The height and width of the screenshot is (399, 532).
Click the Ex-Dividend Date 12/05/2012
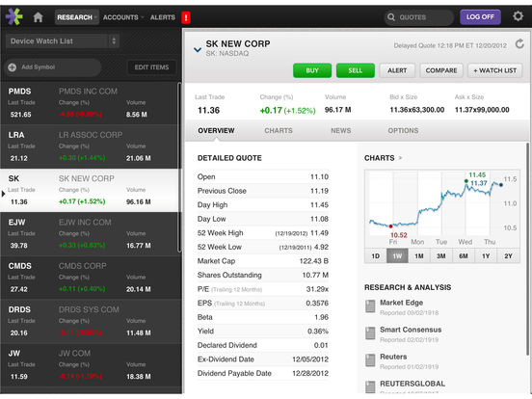(x=310, y=359)
